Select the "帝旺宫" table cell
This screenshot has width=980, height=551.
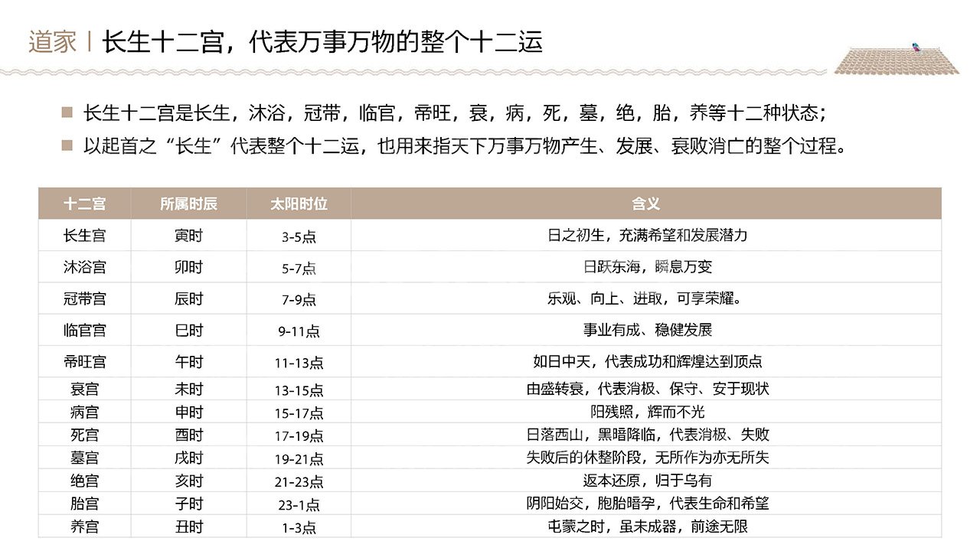tap(84, 362)
